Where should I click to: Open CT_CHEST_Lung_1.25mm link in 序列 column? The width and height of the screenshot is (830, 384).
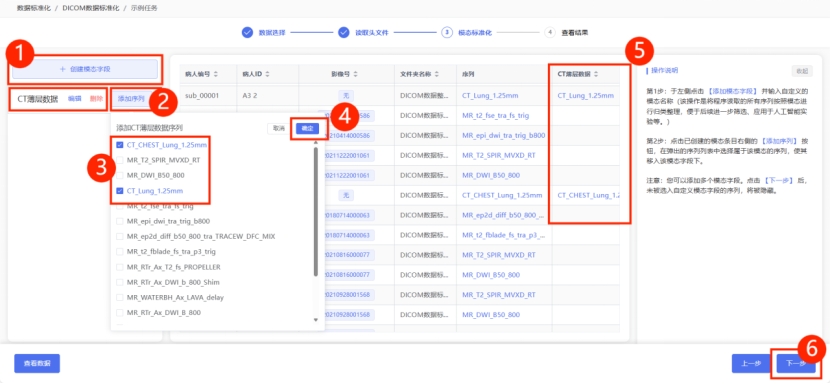(x=502, y=195)
